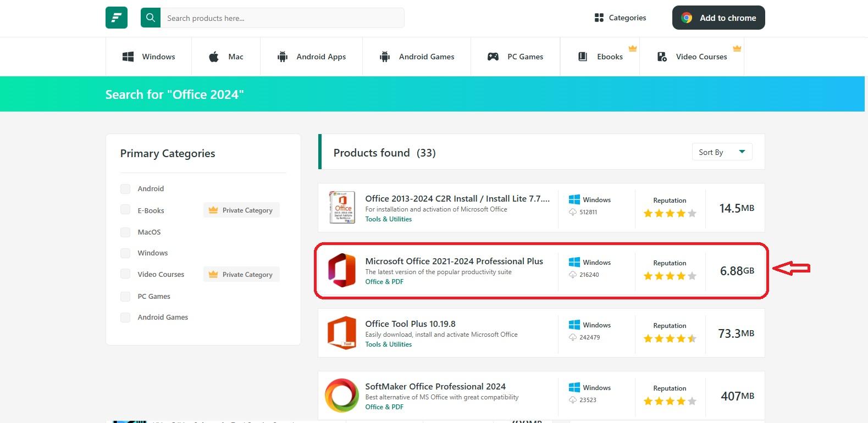
Task: Click the book icon beside Ebooks
Action: click(x=583, y=57)
